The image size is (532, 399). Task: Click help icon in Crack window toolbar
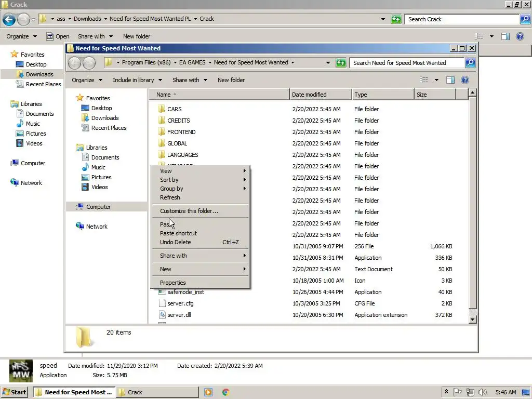520,36
